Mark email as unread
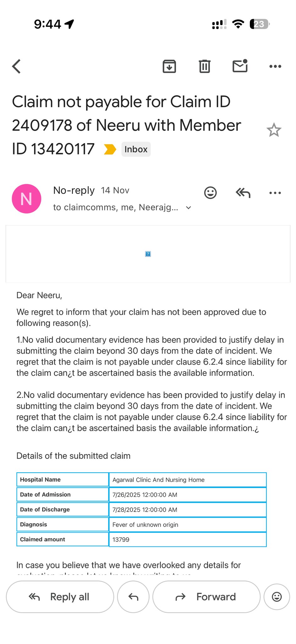The image size is (296, 644). pyautogui.click(x=240, y=66)
